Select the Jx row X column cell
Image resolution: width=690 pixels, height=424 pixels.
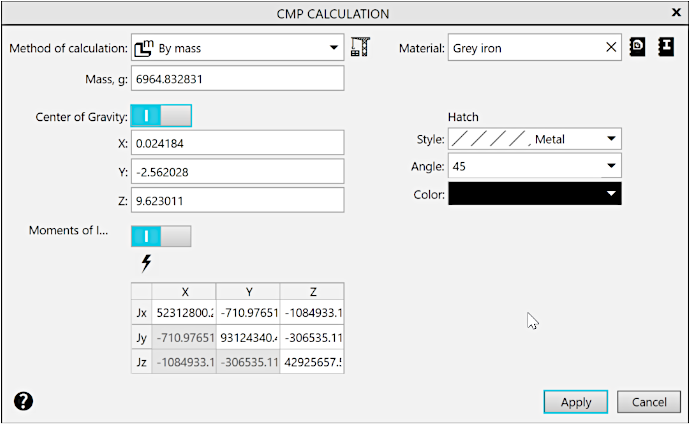tap(185, 312)
